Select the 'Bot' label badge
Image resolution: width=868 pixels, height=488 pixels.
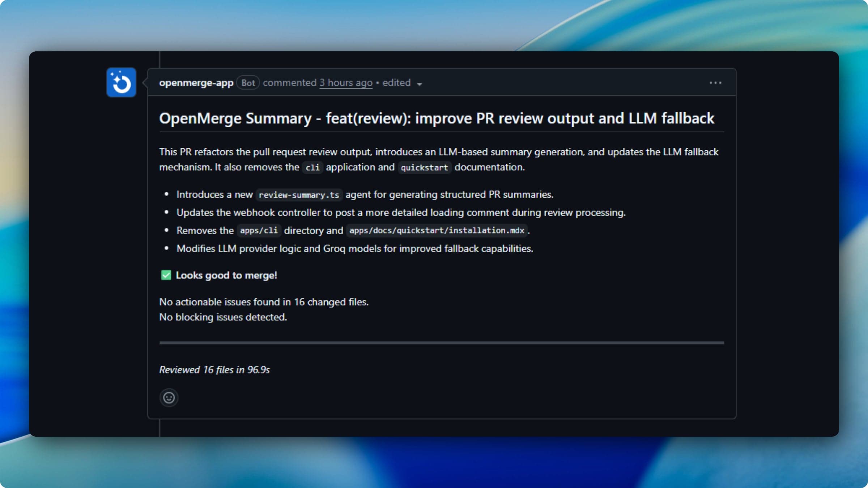(248, 83)
